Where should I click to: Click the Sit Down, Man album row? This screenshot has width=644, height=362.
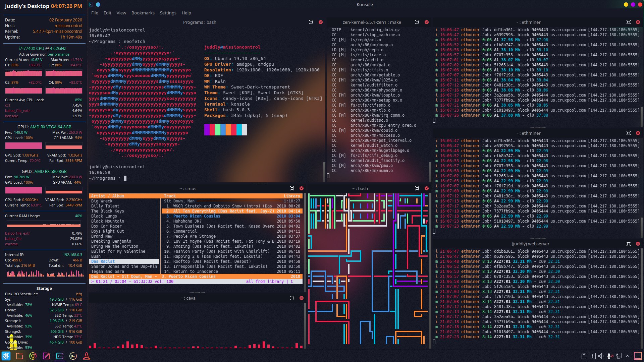click(x=232, y=201)
